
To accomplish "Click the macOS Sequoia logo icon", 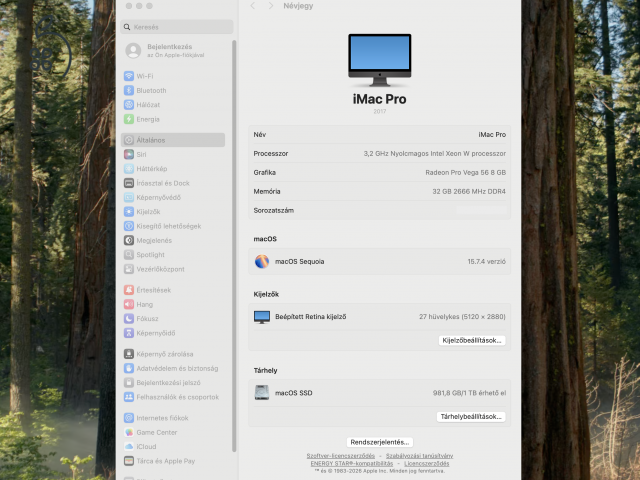I will pyautogui.click(x=262, y=261).
